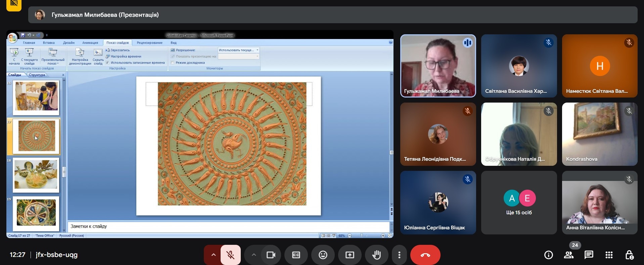This screenshot has width=644, height=265.
Task: Select slide 18 thumbnail with bowls
Action: 36,175
